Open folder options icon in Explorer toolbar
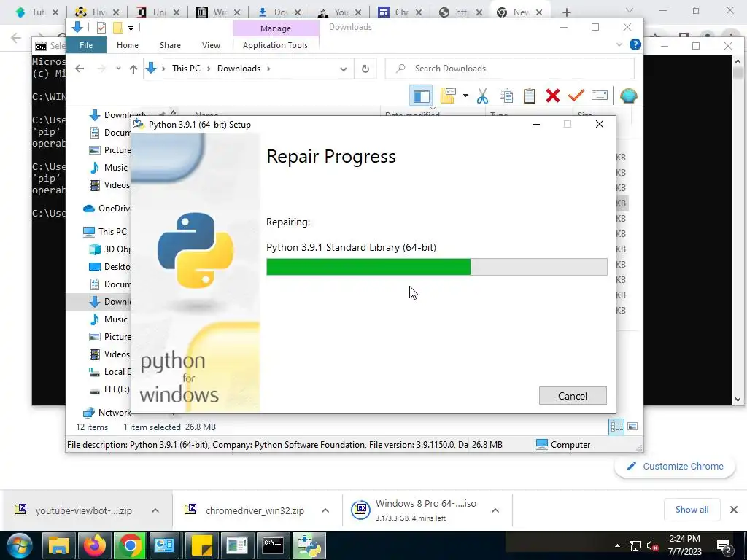The image size is (747, 560). click(x=448, y=96)
